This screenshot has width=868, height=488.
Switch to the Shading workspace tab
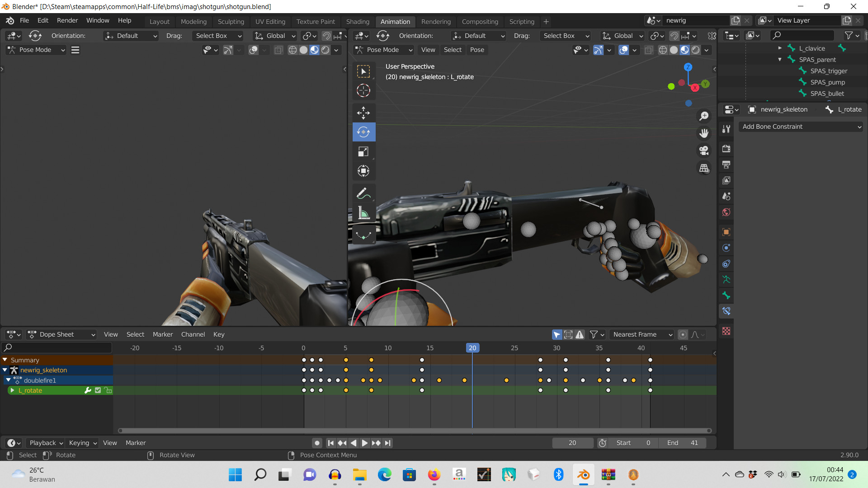click(x=358, y=22)
